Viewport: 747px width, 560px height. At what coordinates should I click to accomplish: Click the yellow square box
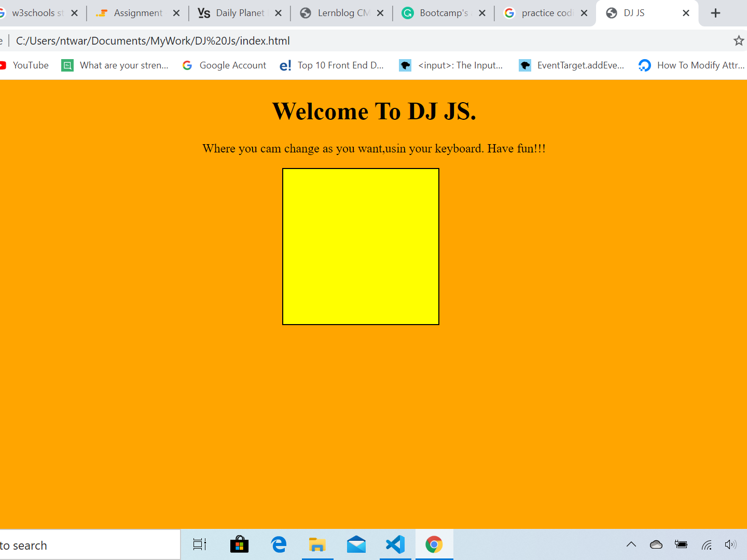tap(361, 246)
